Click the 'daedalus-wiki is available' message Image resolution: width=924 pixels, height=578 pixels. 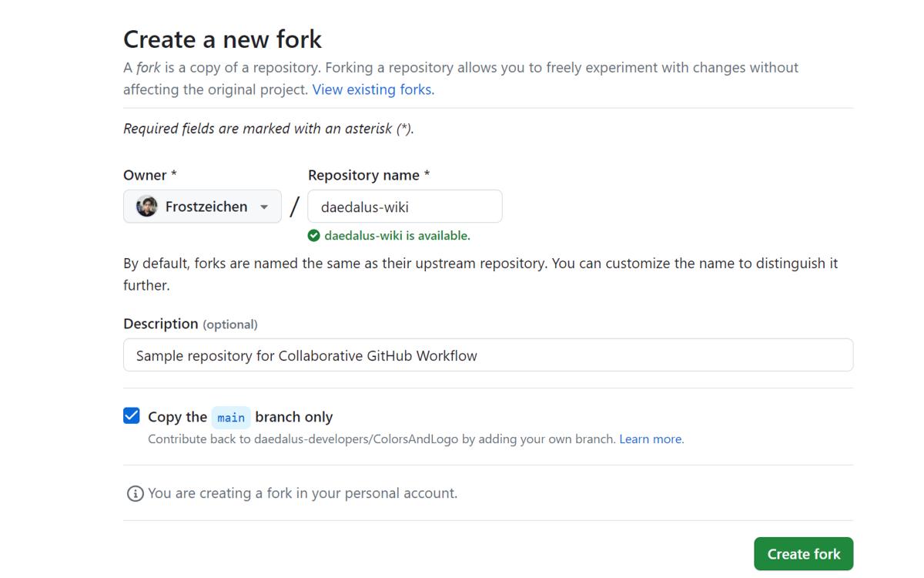(397, 236)
